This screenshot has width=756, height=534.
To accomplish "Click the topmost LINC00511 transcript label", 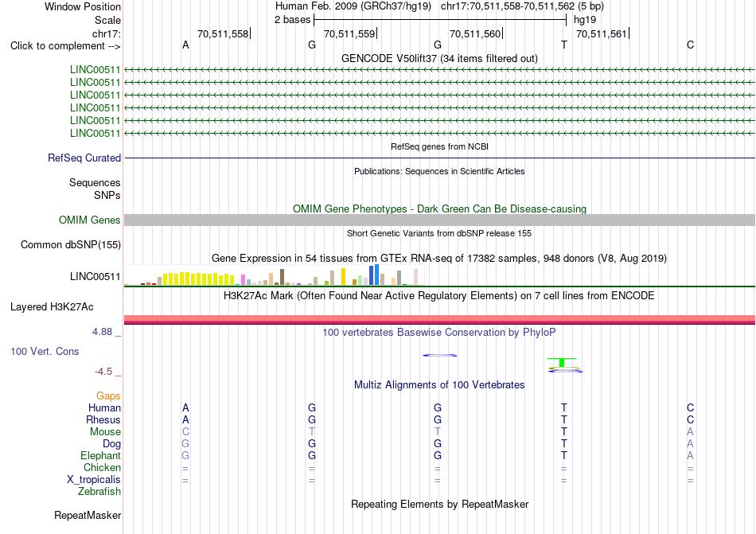I will pyautogui.click(x=95, y=69).
